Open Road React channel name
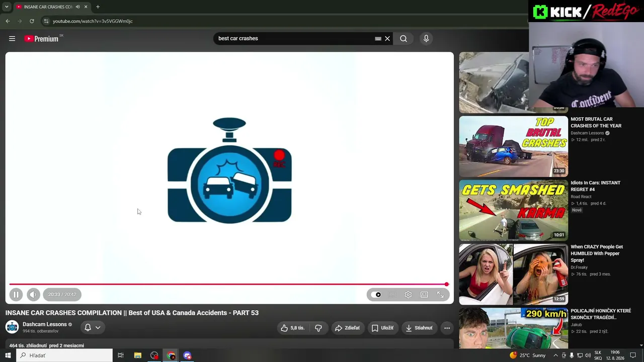This screenshot has width=644, height=362. point(581,197)
